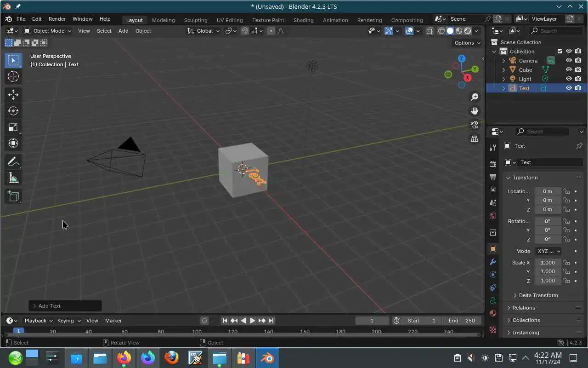Open the Render menu
The width and height of the screenshot is (588, 368).
click(x=57, y=19)
